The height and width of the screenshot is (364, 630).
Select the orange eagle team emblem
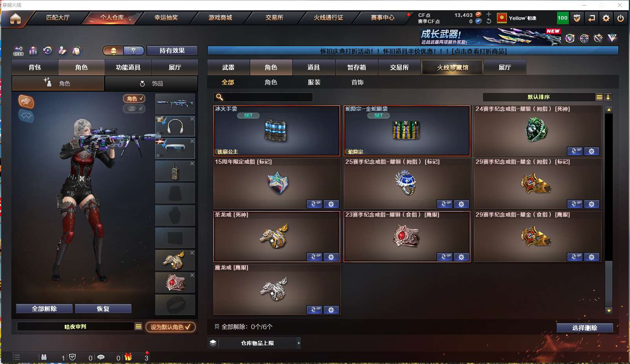(x=26, y=102)
